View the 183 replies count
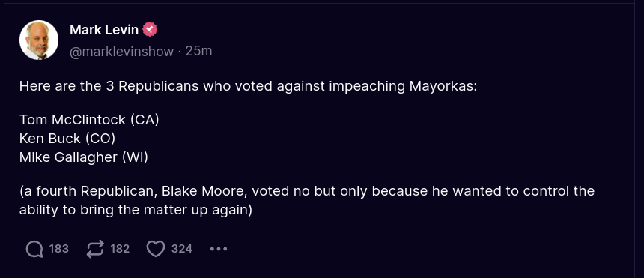 (x=58, y=249)
